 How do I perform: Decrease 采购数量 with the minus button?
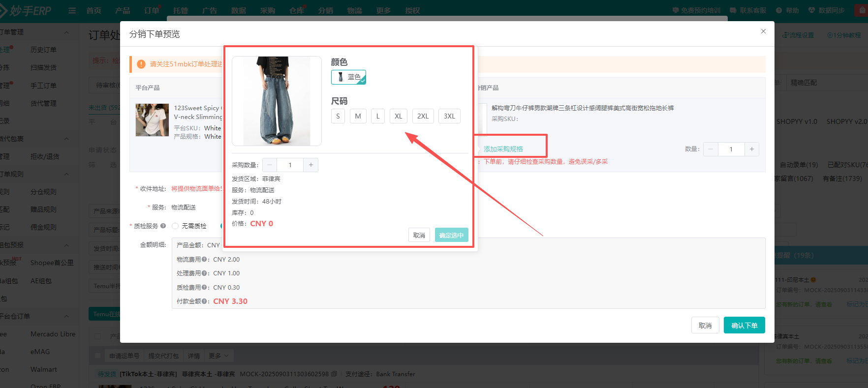point(270,165)
